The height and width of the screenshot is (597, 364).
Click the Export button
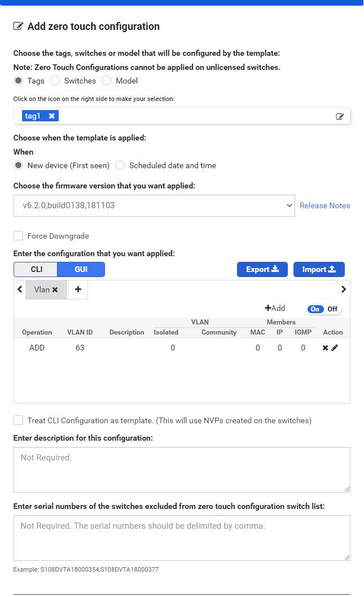click(262, 269)
